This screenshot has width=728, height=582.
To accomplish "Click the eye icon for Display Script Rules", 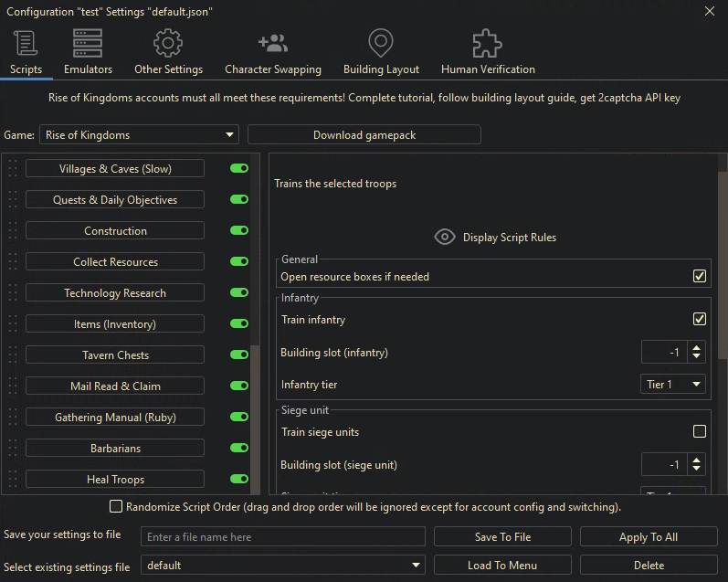I will tap(444, 237).
